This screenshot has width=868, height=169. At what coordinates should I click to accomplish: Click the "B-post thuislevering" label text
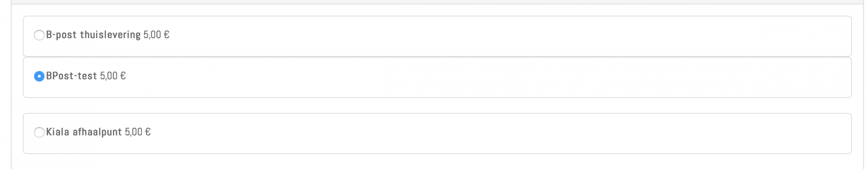(x=93, y=35)
